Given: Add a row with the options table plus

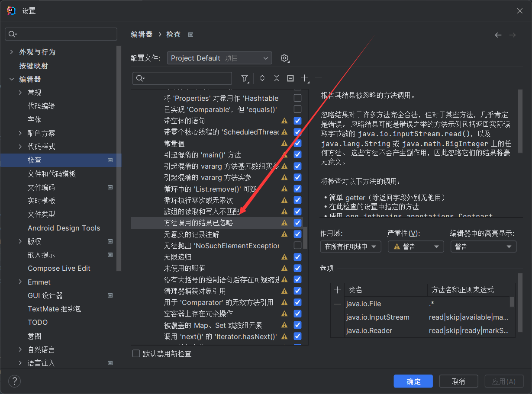Looking at the screenshot, I should (338, 290).
